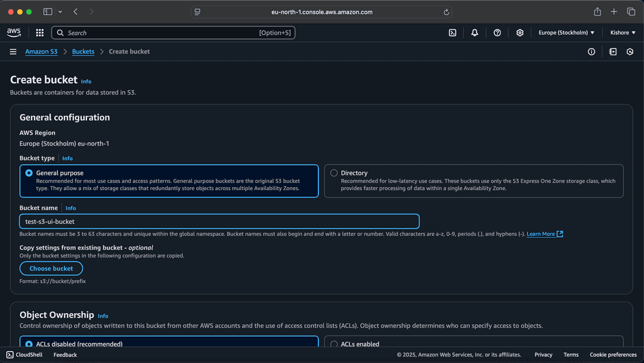
Task: Open the settings gear in AWS header
Action: click(x=520, y=33)
